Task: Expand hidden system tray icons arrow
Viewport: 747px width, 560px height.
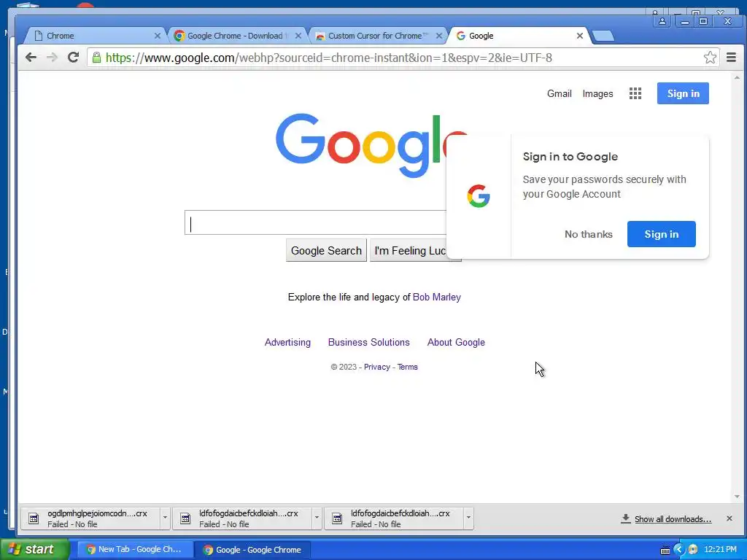Action: (x=678, y=550)
